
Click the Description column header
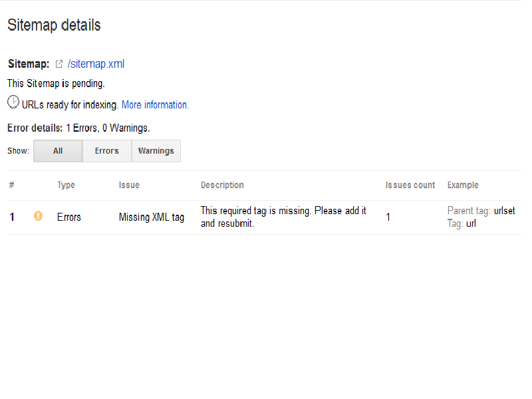[x=222, y=186]
